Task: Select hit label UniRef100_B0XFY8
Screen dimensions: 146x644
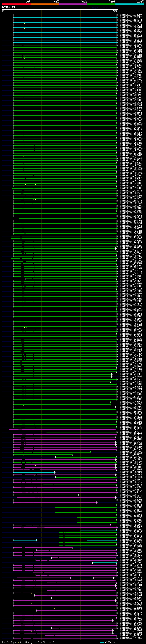Action: (131, 578)
